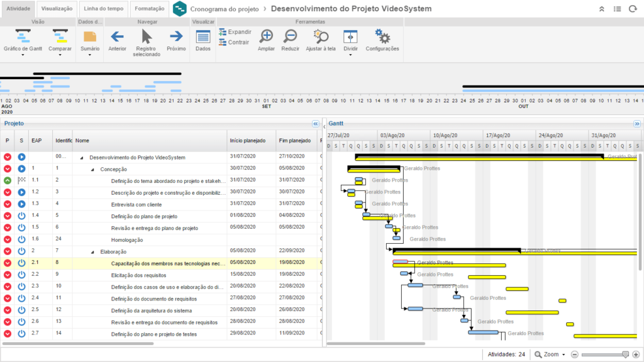Collapse the Concepção tree group
This screenshot has width=644, height=362.
tap(92, 169)
